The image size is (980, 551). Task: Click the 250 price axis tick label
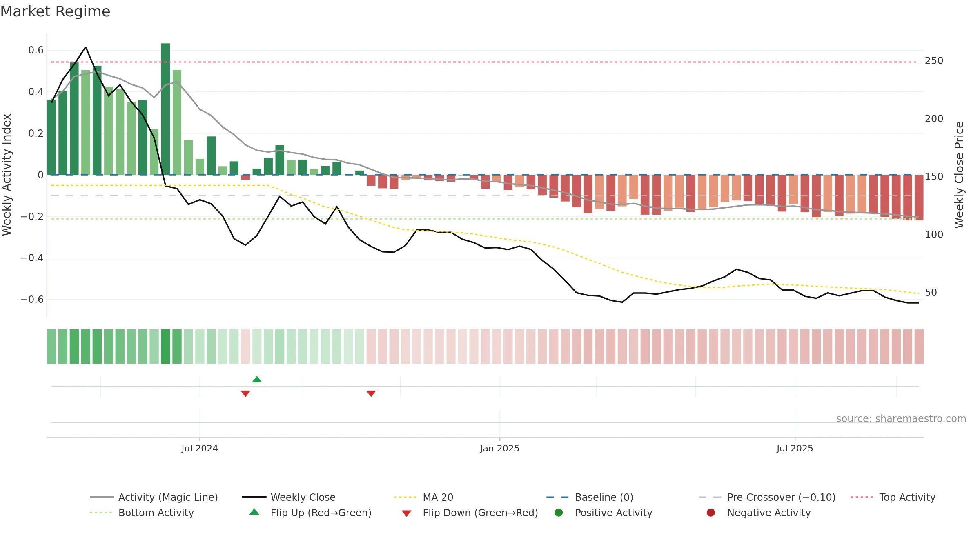934,61
